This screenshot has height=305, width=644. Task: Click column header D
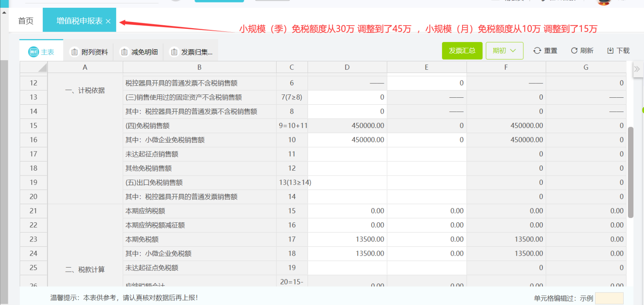click(347, 67)
